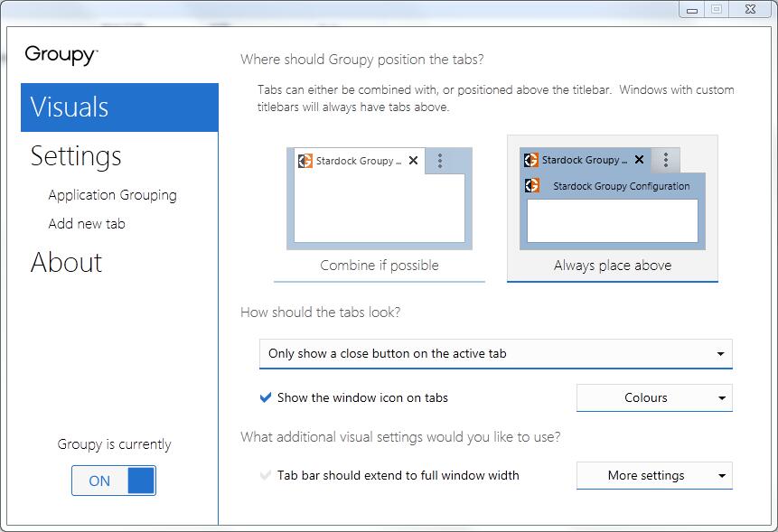Open the About section
The image size is (778, 532).
pyautogui.click(x=67, y=263)
